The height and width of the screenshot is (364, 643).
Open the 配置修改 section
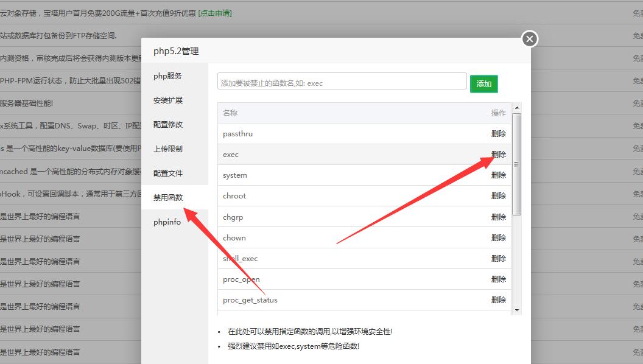click(x=168, y=125)
